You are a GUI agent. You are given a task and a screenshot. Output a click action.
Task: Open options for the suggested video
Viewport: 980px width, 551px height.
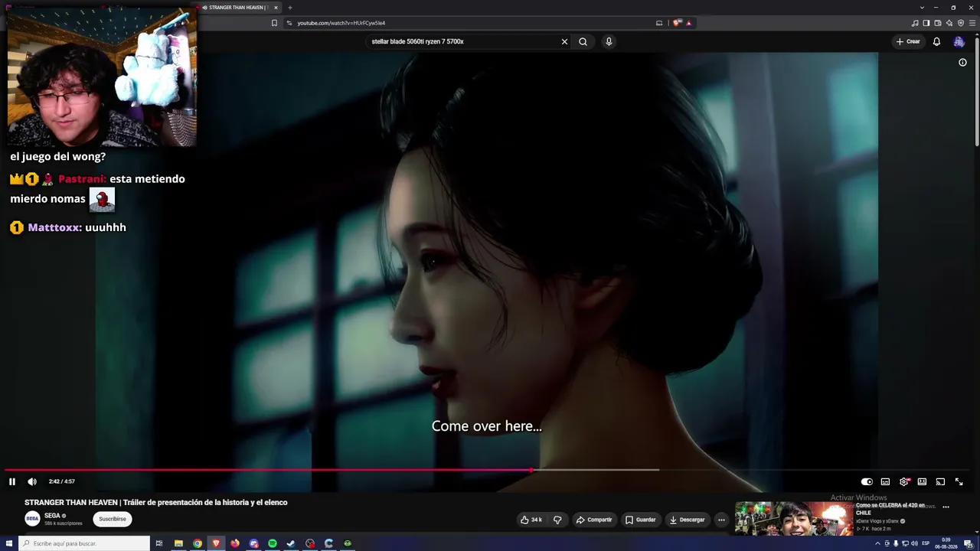tap(946, 507)
